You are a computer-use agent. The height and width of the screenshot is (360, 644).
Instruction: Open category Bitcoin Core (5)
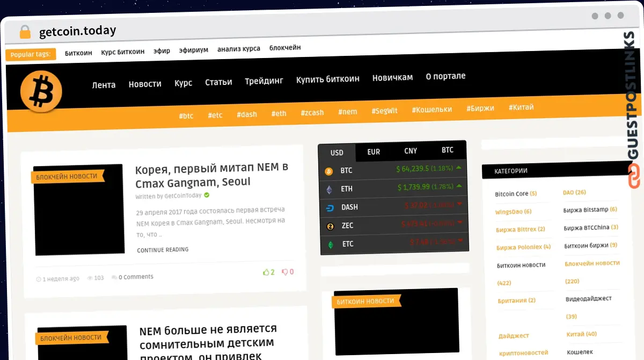[516, 194]
